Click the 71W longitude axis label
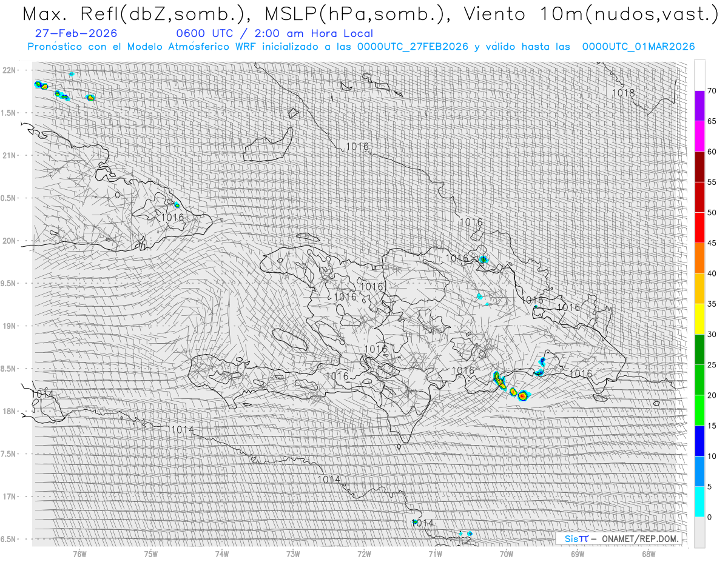The image size is (728, 562). pos(435,554)
